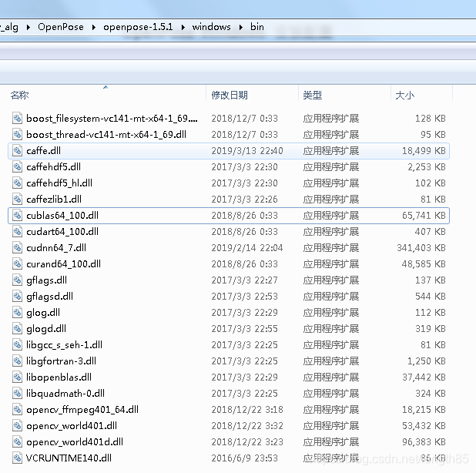Select the file name caffe.dll

43,150
